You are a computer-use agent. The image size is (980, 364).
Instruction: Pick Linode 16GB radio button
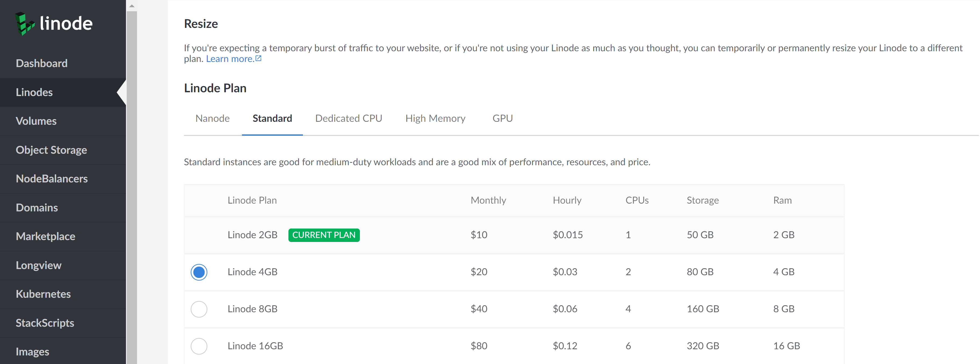pyautogui.click(x=199, y=346)
